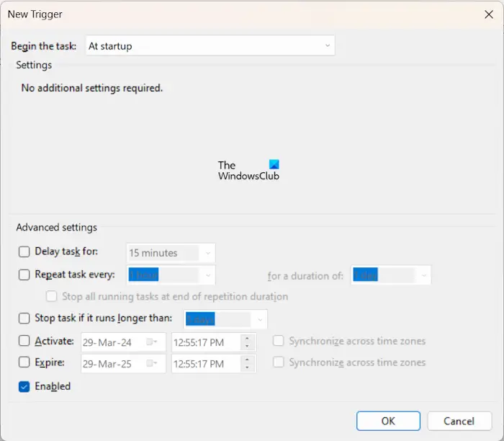
Task: Open the Repeat task every interval dropdown
Action: click(x=171, y=275)
